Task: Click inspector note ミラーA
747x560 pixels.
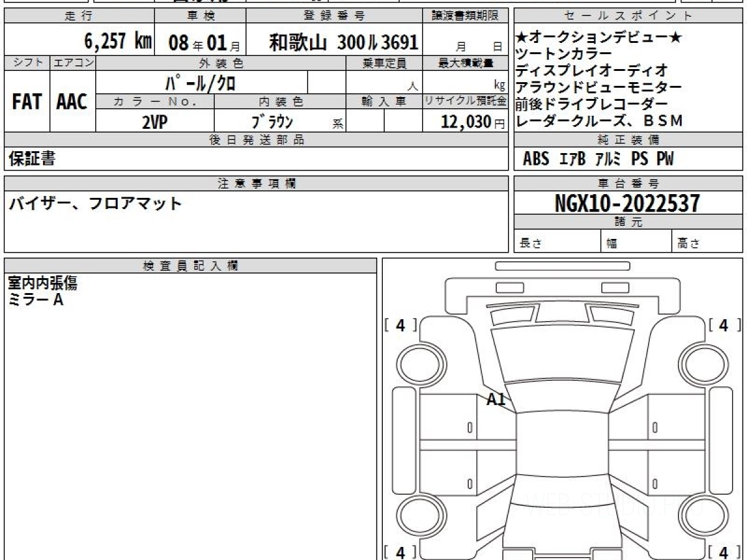Action: point(36,300)
